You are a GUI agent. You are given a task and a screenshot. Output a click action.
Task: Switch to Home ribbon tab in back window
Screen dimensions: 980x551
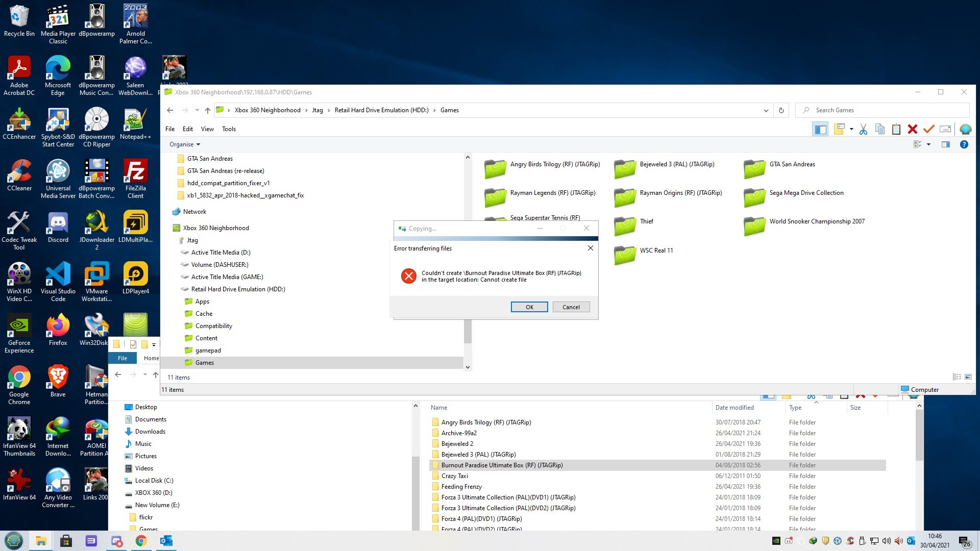(x=151, y=358)
